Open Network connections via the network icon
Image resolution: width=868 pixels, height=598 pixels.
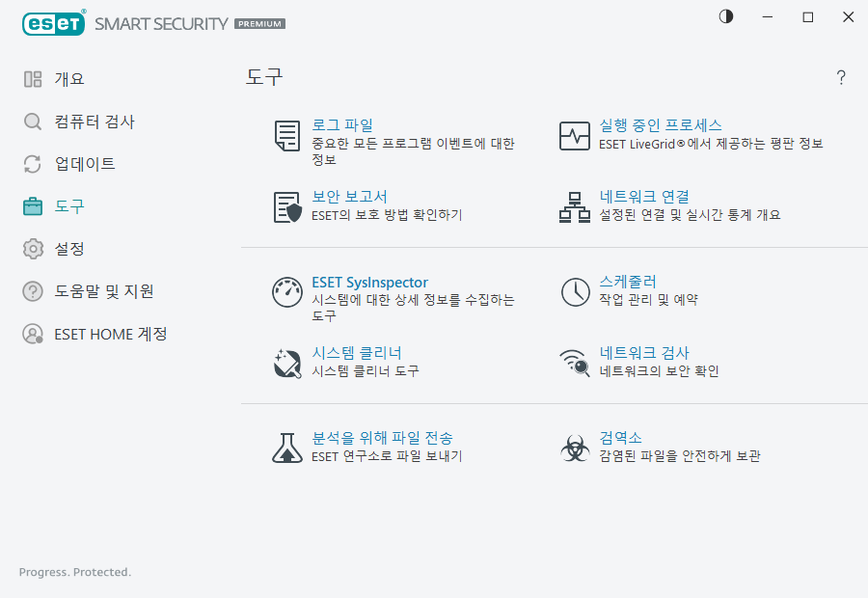click(575, 206)
